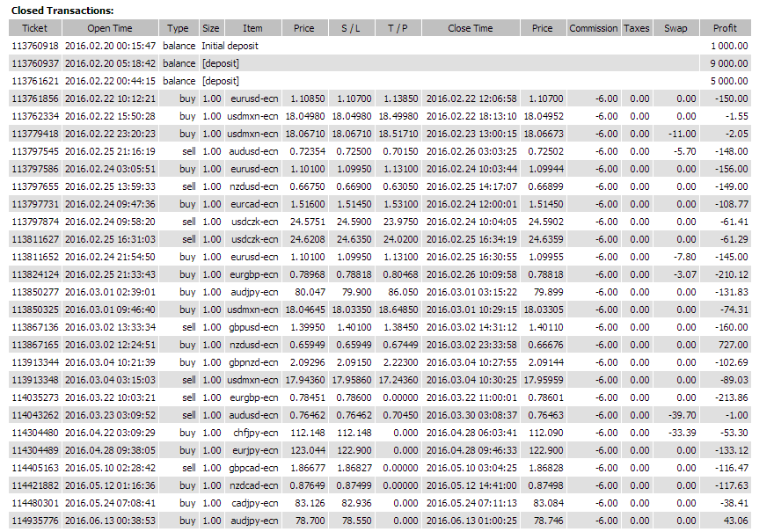This screenshot has width=774, height=532.
Task: Click the 5 000.00 deposit amount
Action: coord(729,81)
